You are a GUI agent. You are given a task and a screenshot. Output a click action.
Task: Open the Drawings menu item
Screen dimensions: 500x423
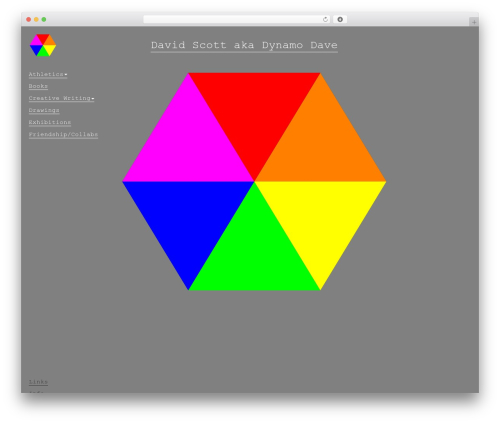pyautogui.click(x=44, y=110)
